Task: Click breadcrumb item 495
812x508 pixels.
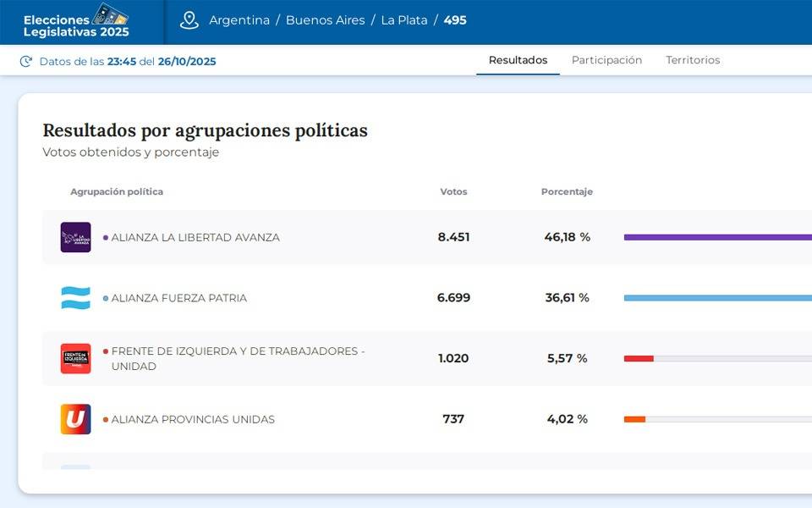Action: pos(455,20)
